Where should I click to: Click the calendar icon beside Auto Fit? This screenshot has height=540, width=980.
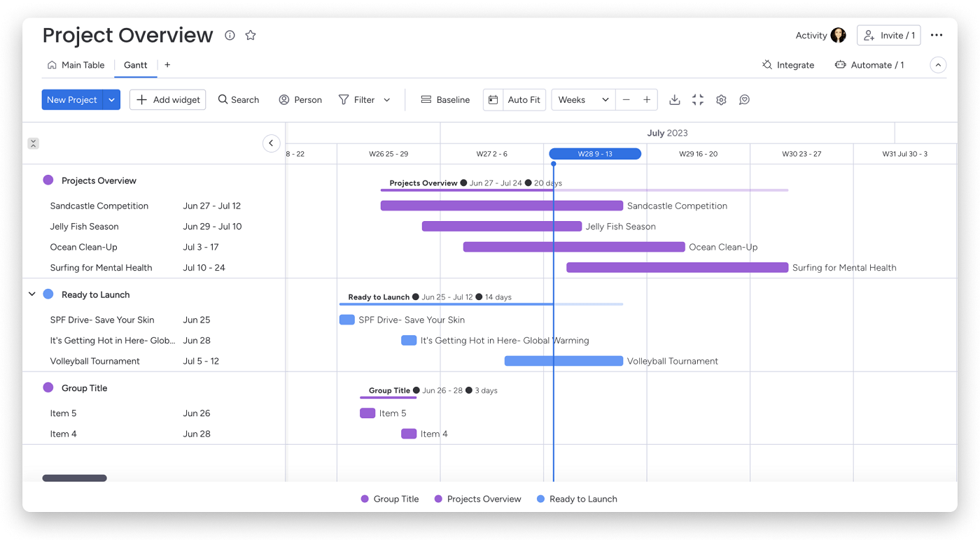tap(493, 100)
